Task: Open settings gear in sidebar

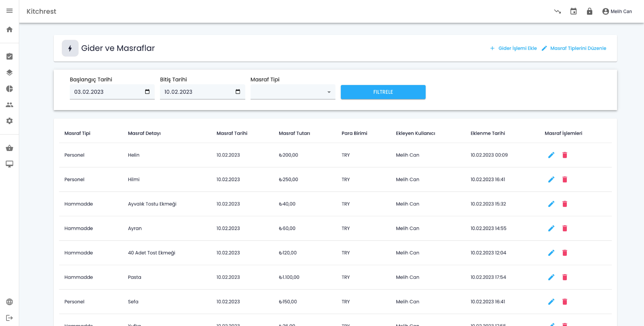Action: tap(10, 121)
